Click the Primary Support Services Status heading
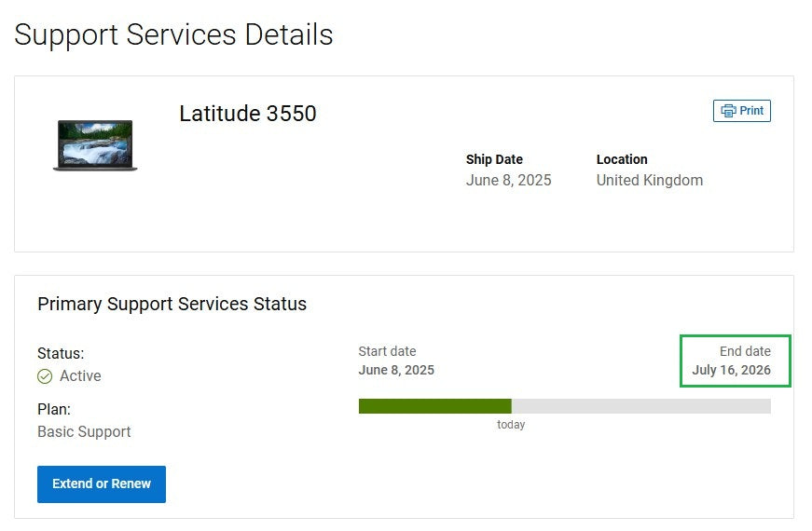 (x=172, y=304)
